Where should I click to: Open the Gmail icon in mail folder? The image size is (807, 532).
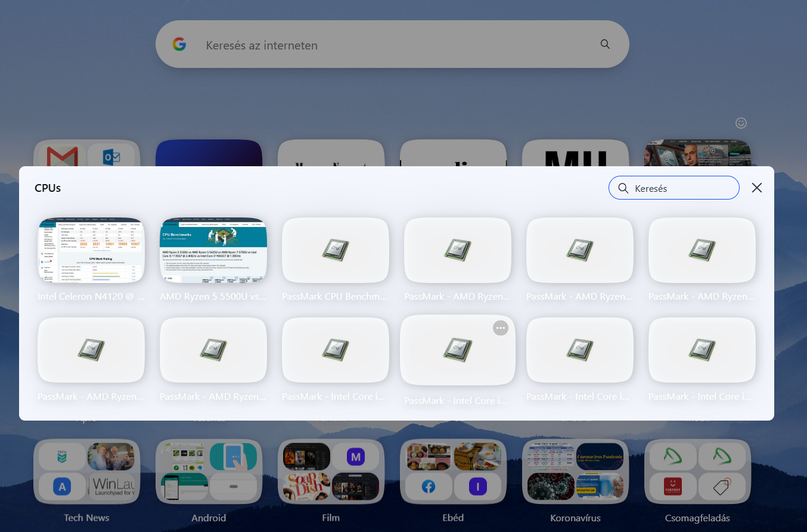(62, 156)
